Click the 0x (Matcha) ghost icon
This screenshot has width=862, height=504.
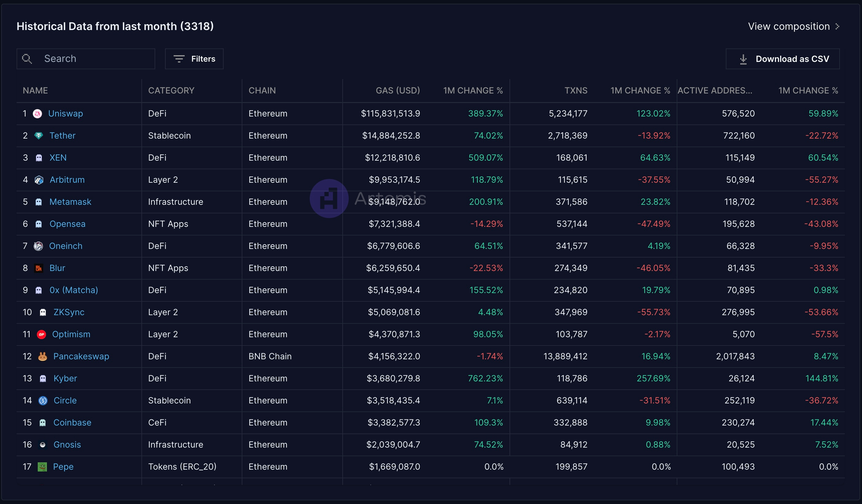[39, 290]
